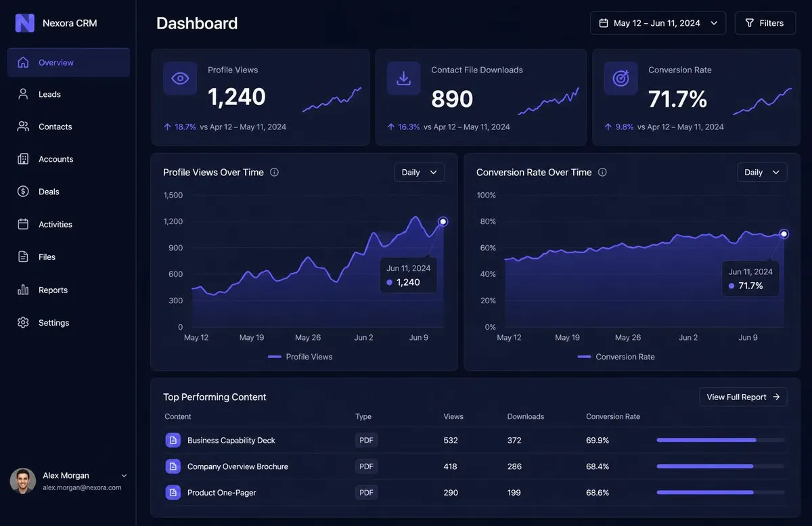Viewport: 812px width, 526px height.
Task: Open the Overview menu item
Action: (x=68, y=62)
